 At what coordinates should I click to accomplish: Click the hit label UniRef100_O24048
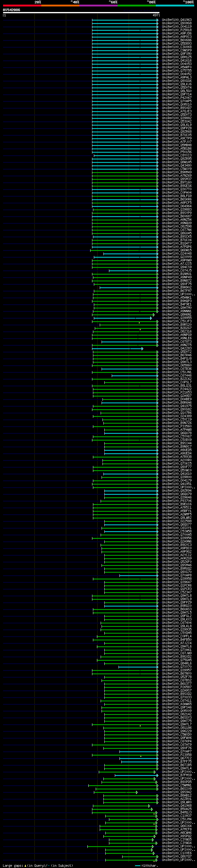coord(177,254)
